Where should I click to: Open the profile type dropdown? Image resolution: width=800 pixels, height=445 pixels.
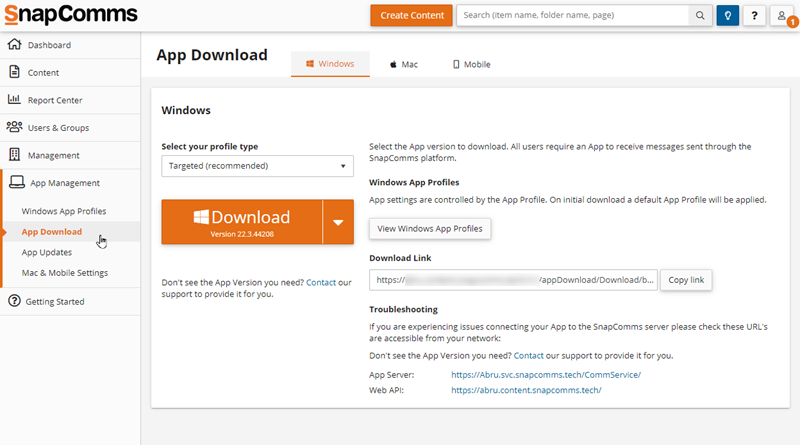pos(257,166)
